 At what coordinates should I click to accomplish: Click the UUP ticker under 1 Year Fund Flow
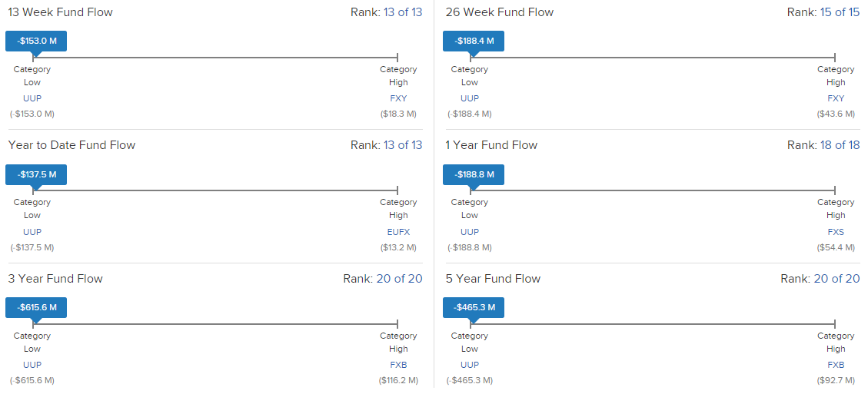[x=470, y=232]
